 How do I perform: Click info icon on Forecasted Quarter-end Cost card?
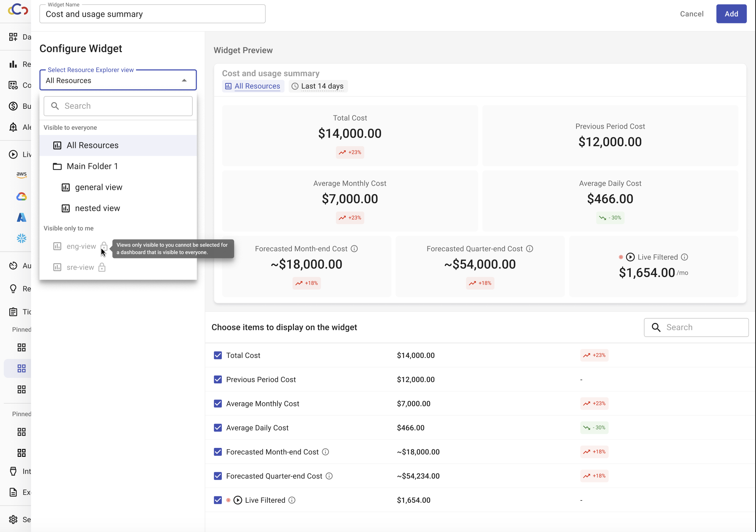click(530, 249)
